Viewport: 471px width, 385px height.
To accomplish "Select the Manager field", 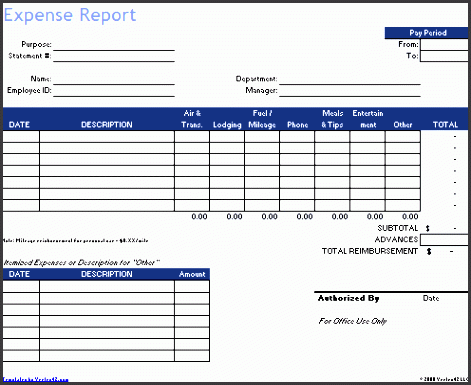I will pyautogui.click(x=350, y=91).
